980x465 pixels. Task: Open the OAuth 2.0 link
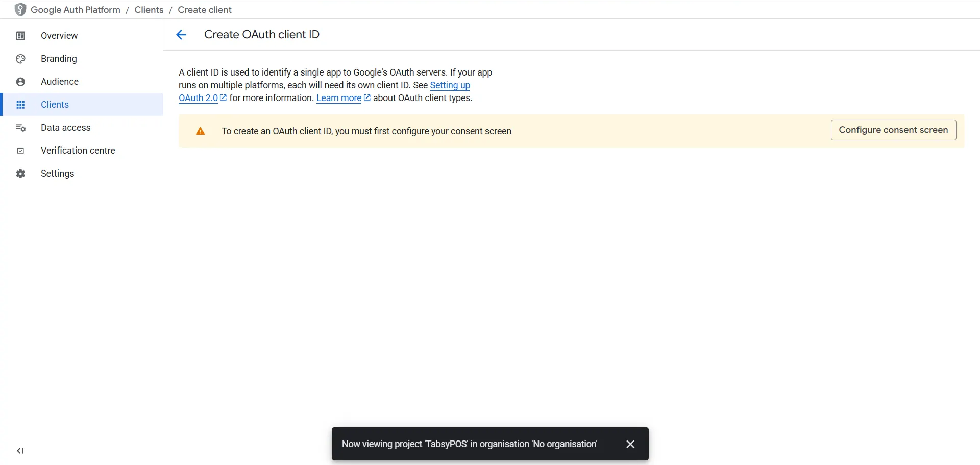click(x=198, y=98)
